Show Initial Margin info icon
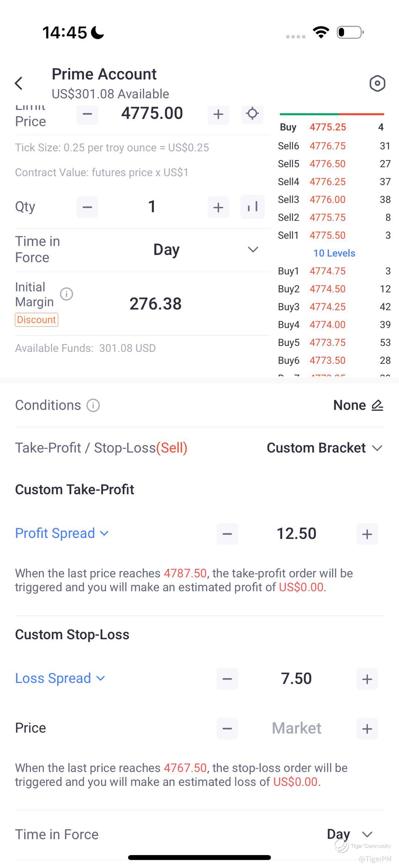This screenshot has height=868, width=399. click(66, 294)
